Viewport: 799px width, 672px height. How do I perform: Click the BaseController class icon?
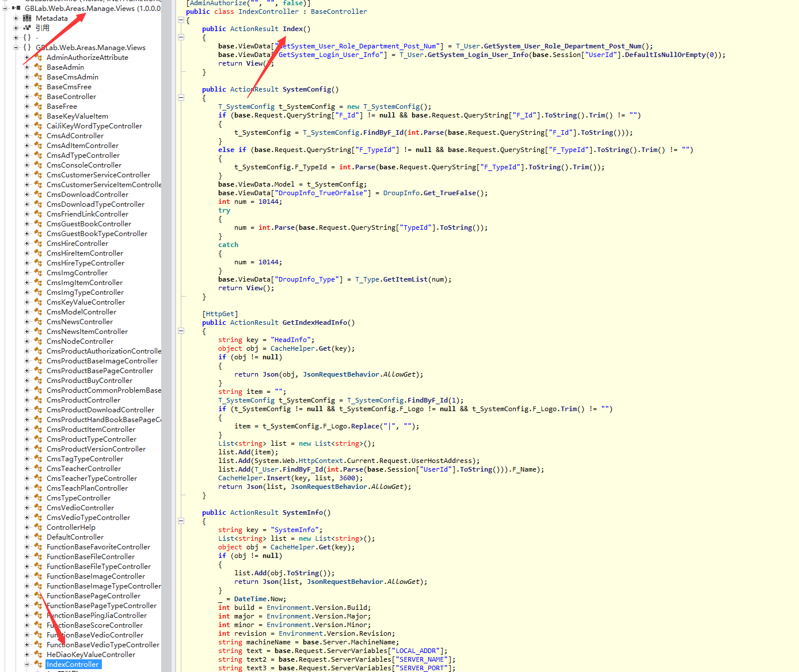39,97
